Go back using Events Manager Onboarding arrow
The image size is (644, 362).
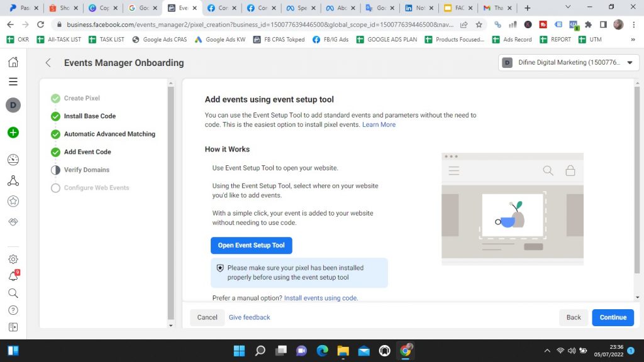[48, 63]
